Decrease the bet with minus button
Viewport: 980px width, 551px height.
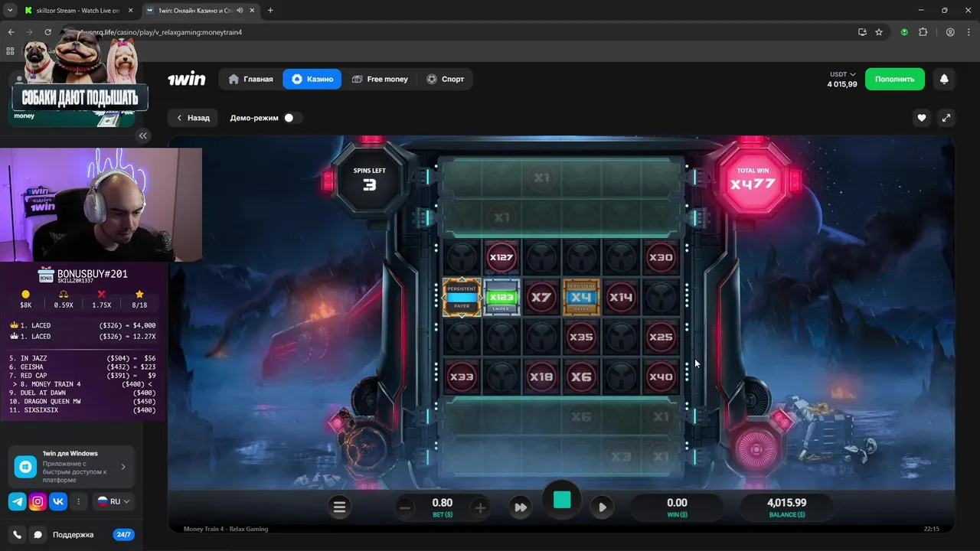405,507
